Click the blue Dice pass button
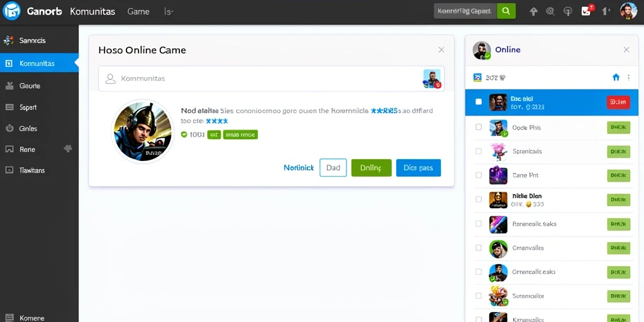644x322 pixels. click(x=418, y=167)
